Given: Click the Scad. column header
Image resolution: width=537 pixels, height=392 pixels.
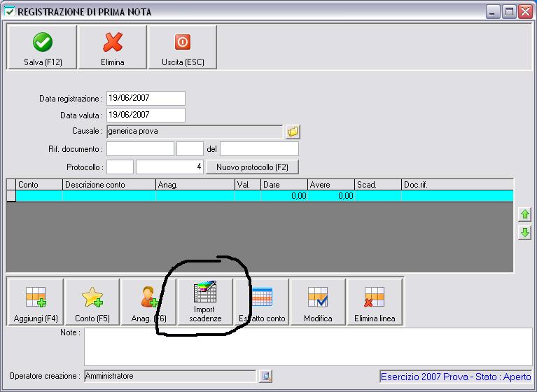Looking at the screenshot, I should pos(378,185).
